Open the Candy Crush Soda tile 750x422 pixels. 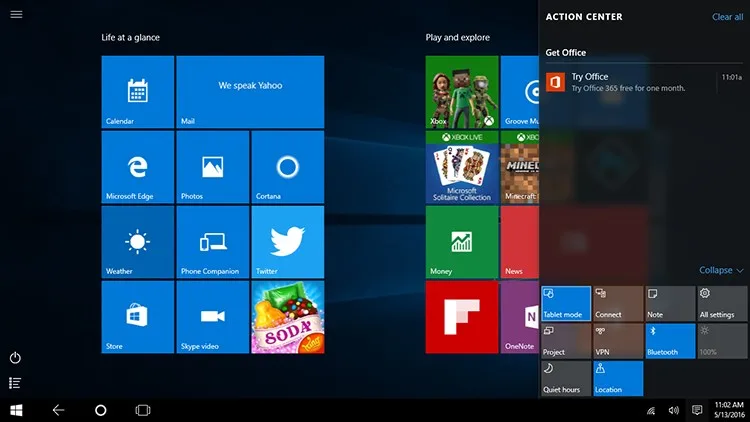287,317
